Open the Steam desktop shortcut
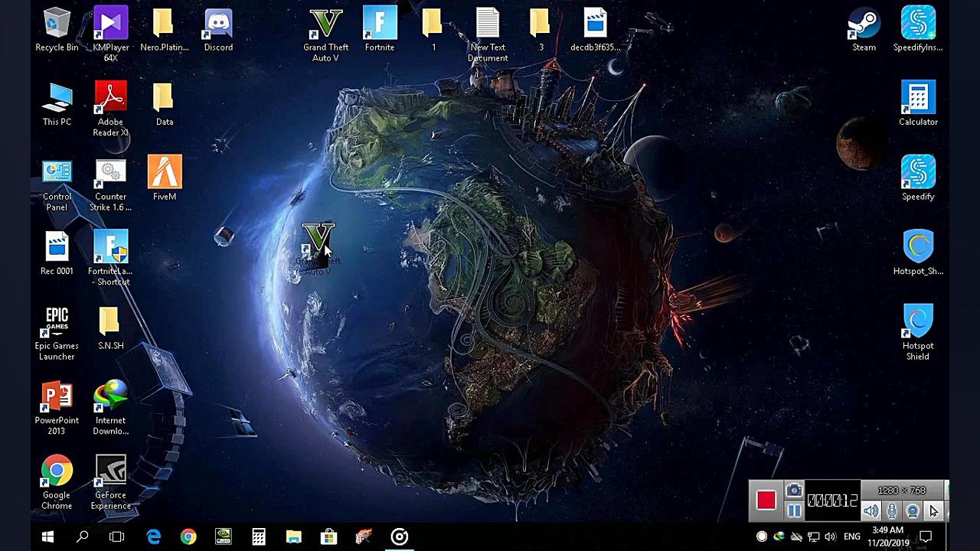 [x=864, y=30]
